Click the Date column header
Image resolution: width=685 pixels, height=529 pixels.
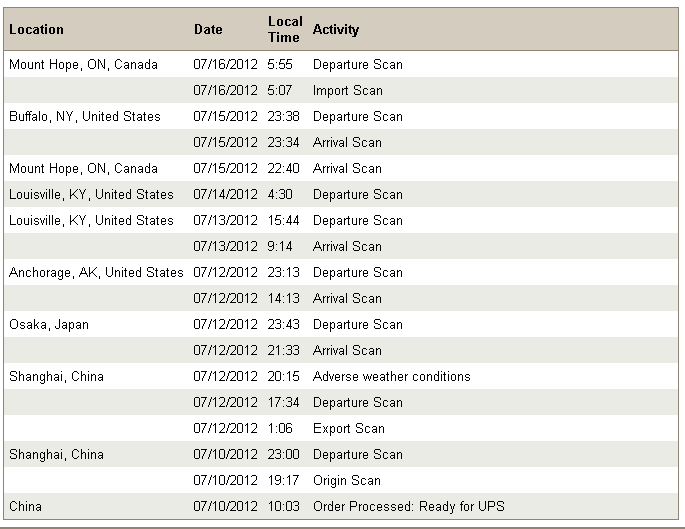click(x=208, y=29)
